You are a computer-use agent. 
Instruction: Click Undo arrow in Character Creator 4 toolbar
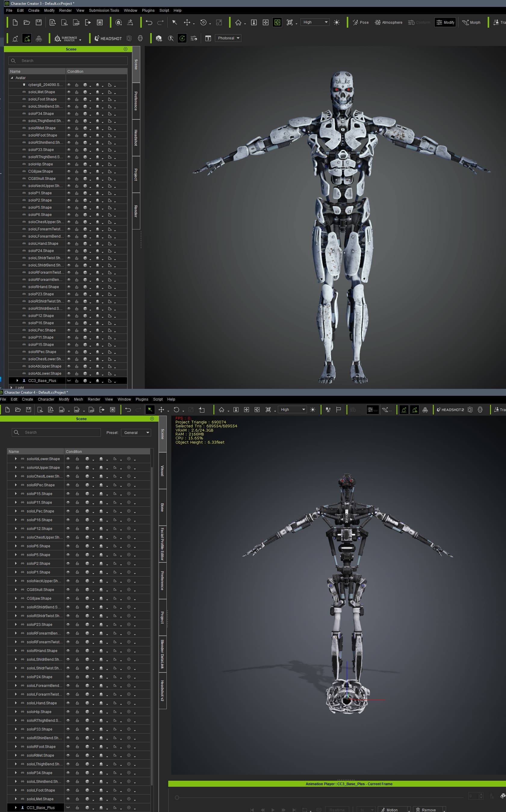[128, 410]
